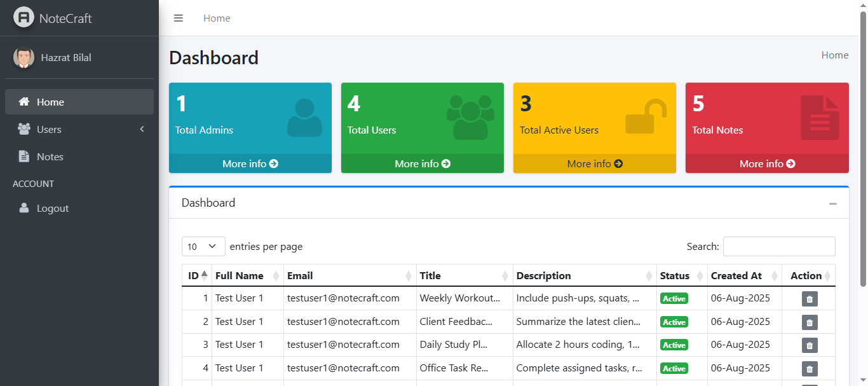Screen dimensions: 868x386
Task: Go to Home in the sidebar
Action: pos(79,102)
